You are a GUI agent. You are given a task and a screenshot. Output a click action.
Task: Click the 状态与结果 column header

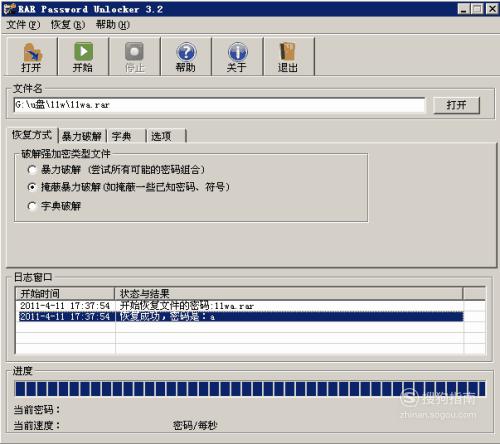pyautogui.click(x=289, y=294)
